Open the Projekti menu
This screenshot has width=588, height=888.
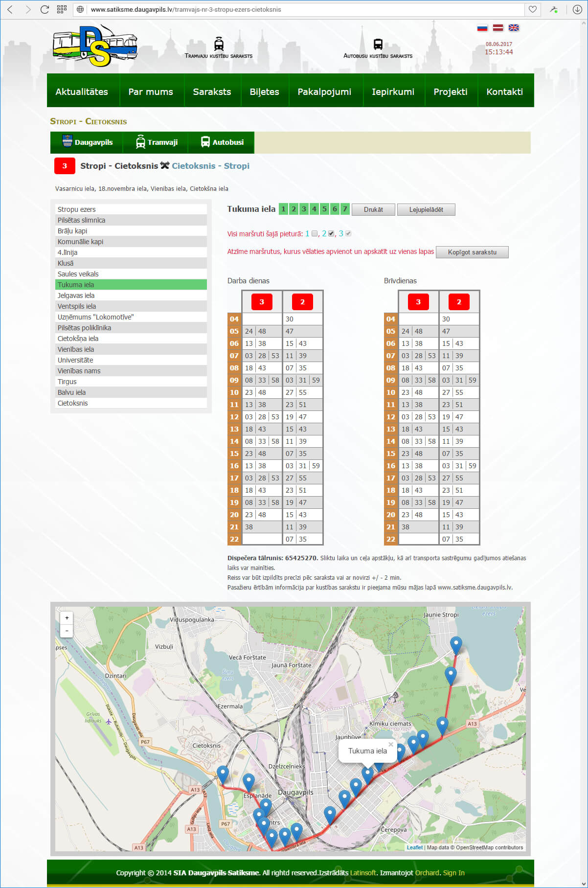tap(451, 91)
